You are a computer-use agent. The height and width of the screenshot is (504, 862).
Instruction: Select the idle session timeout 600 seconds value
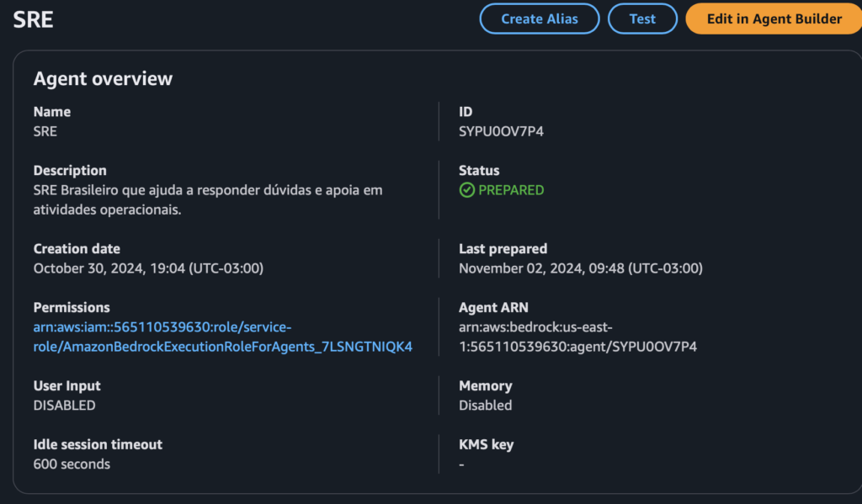click(x=72, y=464)
